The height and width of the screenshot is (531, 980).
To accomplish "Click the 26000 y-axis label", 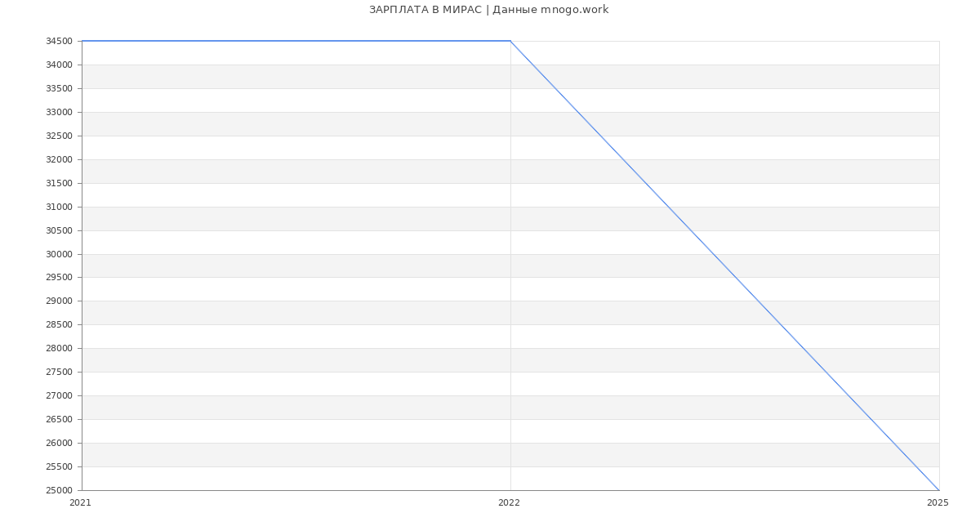I will 59,443.
